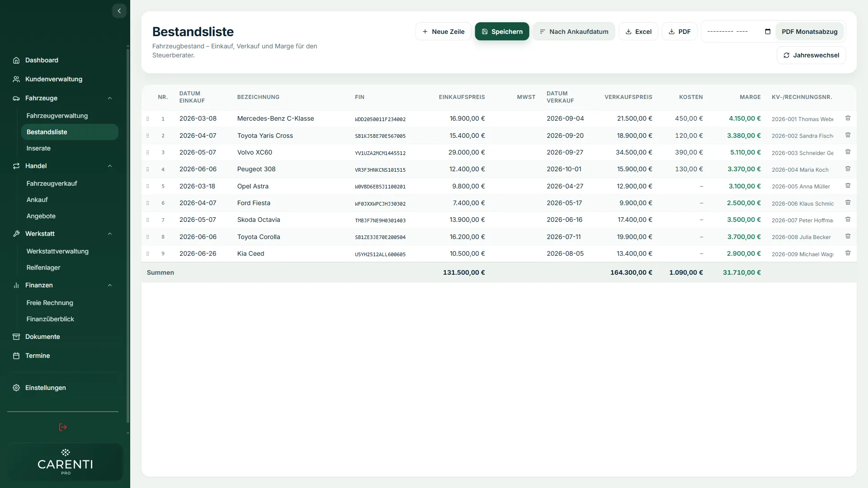Export the list via the Excel button
The width and height of the screenshot is (868, 488).
point(638,32)
